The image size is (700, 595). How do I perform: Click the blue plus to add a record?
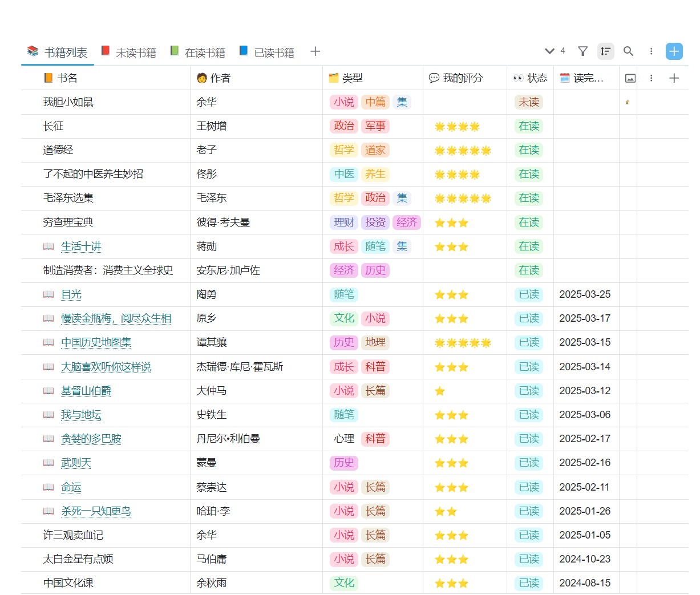(x=674, y=51)
